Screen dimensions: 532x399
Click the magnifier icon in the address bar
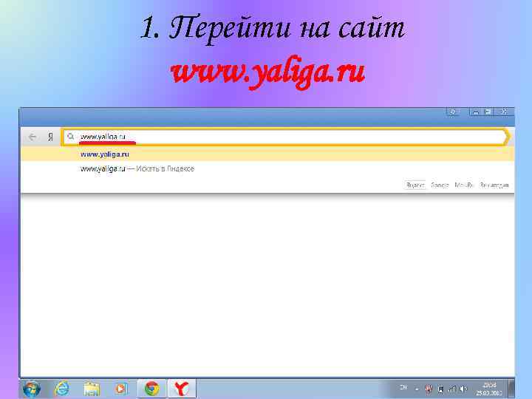click(x=71, y=137)
